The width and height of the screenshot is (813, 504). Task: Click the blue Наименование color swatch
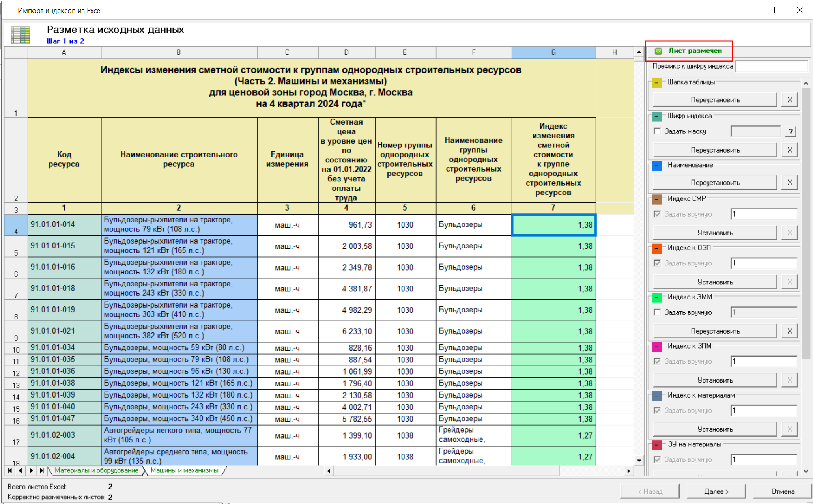[657, 166]
